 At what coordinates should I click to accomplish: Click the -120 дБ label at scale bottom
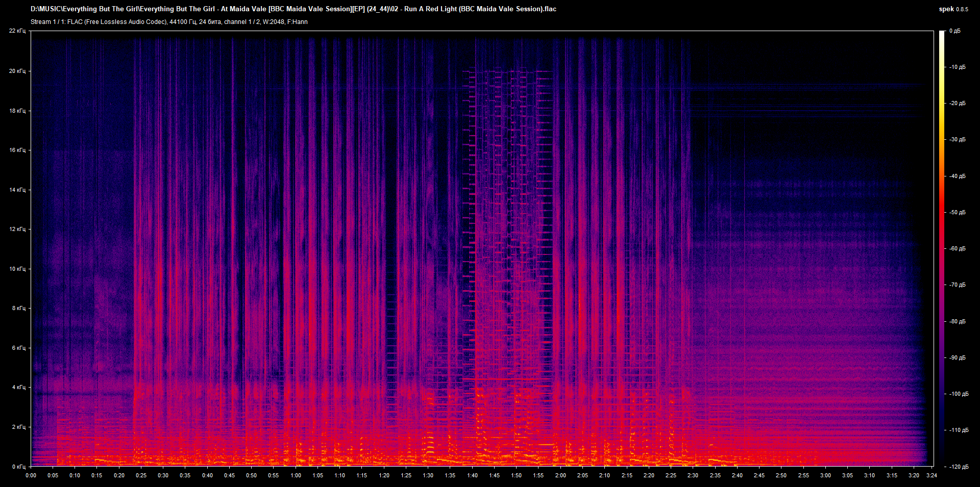pos(958,467)
